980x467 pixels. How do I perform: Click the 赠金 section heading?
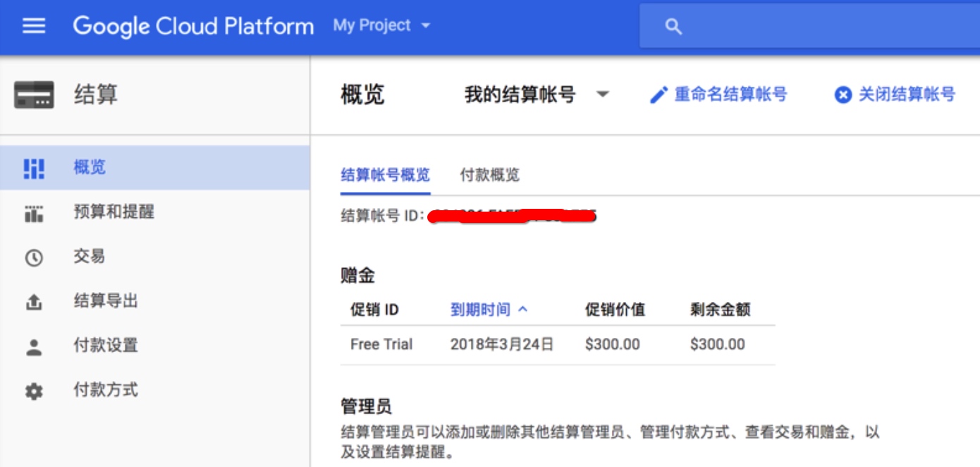(358, 275)
